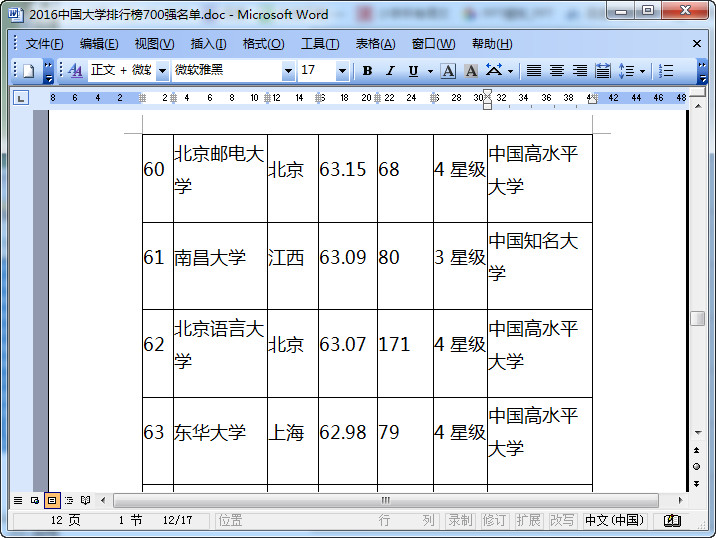
Task: Center align the text
Action: coord(557,71)
